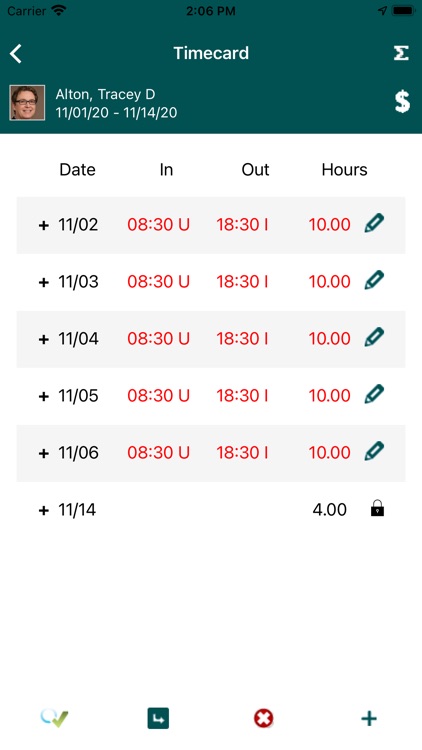
Task: Tap the red X reject icon in bottom toolbar
Action: click(x=264, y=718)
